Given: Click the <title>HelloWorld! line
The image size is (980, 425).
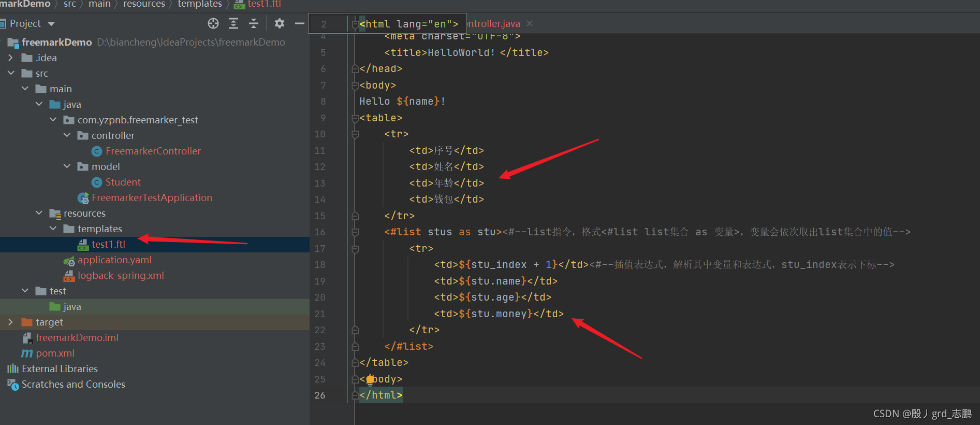Looking at the screenshot, I should click(466, 52).
